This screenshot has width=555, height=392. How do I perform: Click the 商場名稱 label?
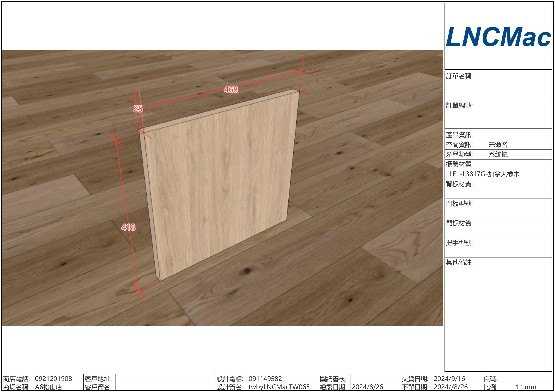pyautogui.click(x=16, y=387)
